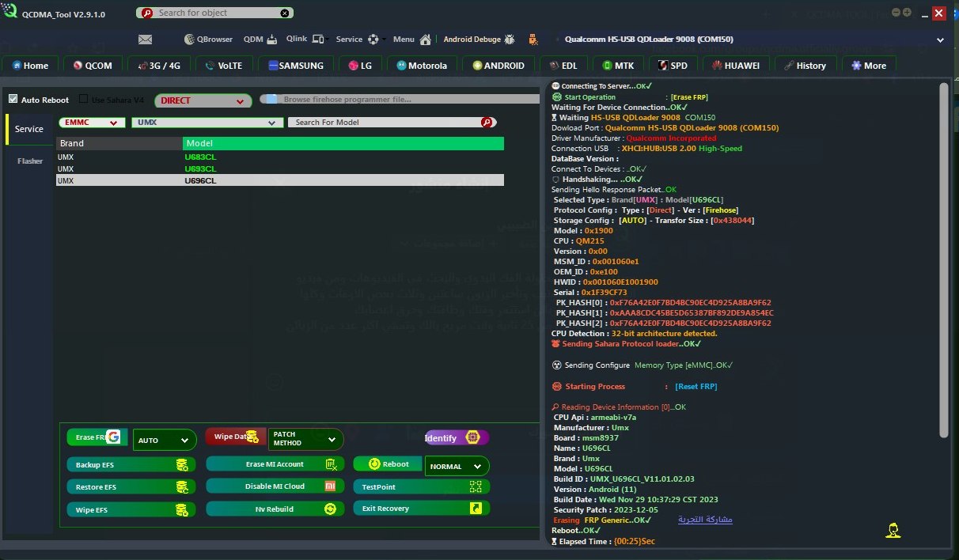Expand the UMX brand dropdown

click(207, 123)
